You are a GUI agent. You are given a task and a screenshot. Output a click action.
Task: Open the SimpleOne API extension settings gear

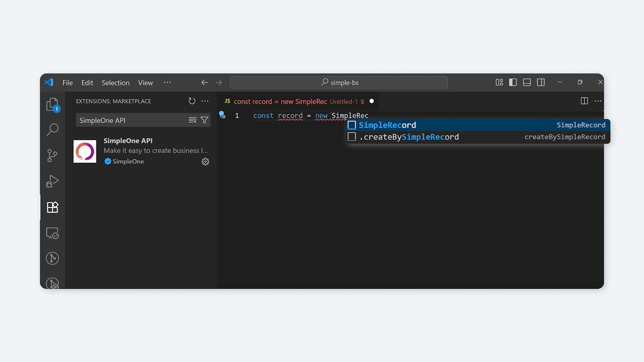[x=205, y=162]
